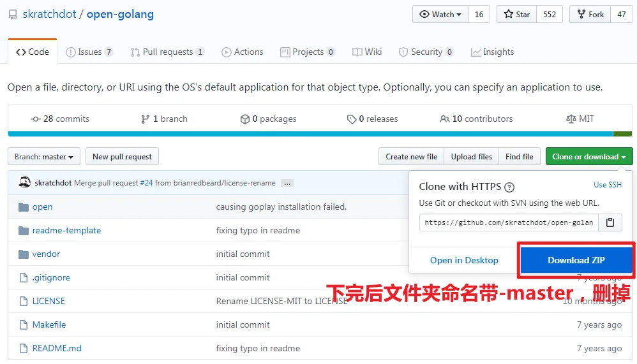This screenshot has height=364, width=637.
Task: Open pull request #24 link
Action: coord(146,183)
